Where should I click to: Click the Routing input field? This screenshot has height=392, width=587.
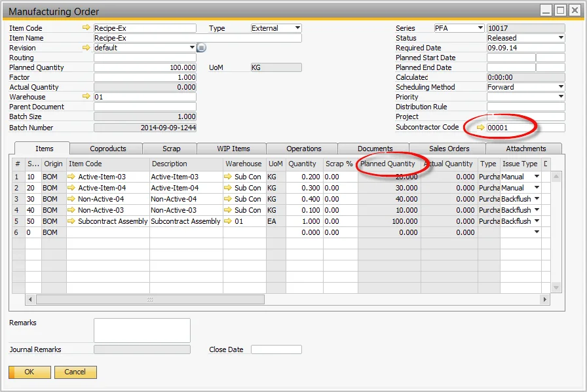(145, 58)
